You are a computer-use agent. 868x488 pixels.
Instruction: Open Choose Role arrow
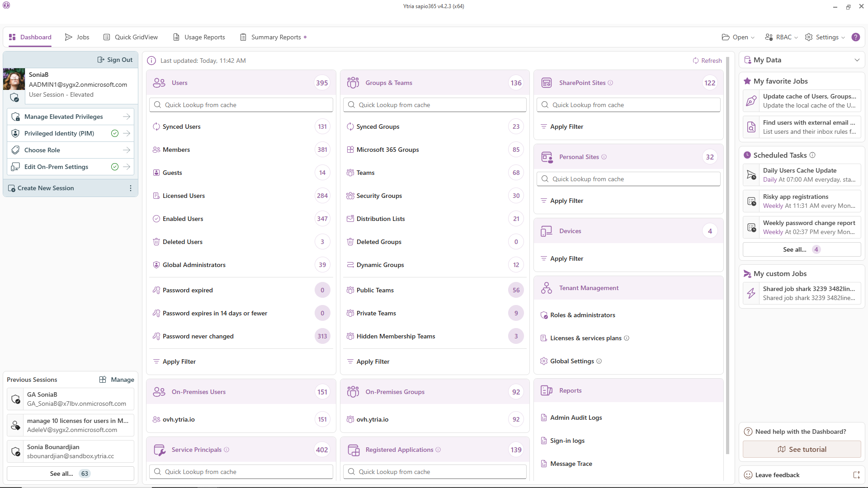127,150
